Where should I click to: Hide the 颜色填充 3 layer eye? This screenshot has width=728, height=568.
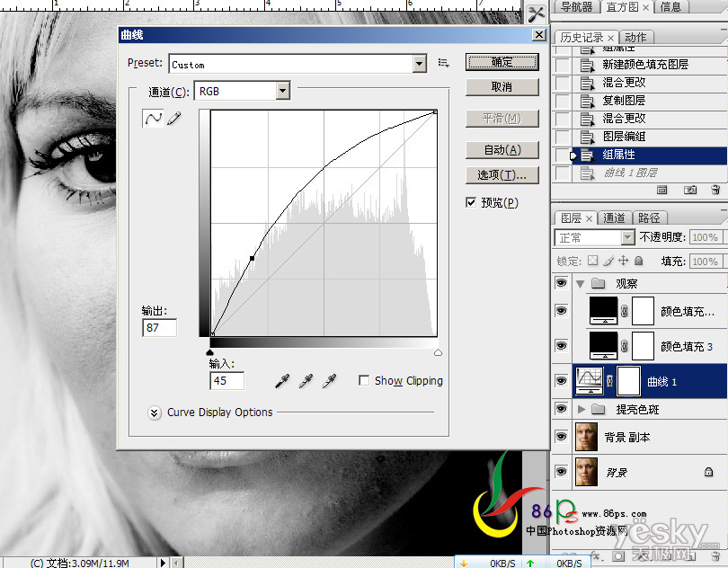click(562, 345)
